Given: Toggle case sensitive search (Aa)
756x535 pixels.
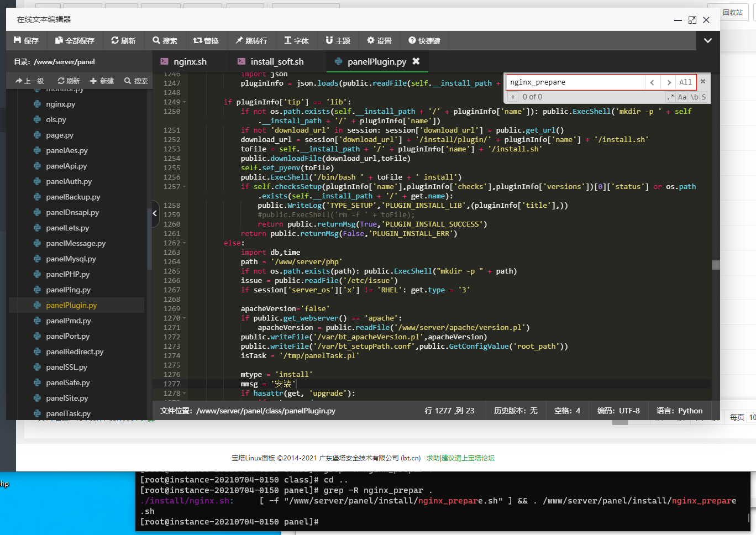Looking at the screenshot, I should click(683, 97).
